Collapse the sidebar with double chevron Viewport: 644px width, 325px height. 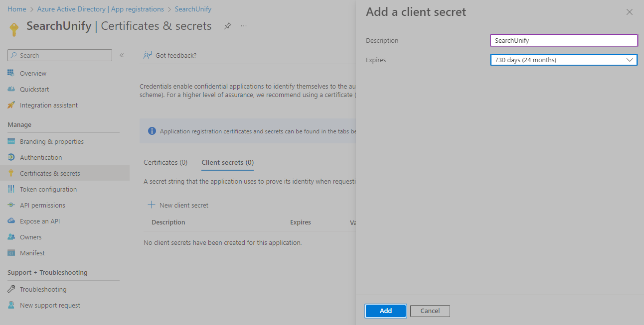pos(122,55)
